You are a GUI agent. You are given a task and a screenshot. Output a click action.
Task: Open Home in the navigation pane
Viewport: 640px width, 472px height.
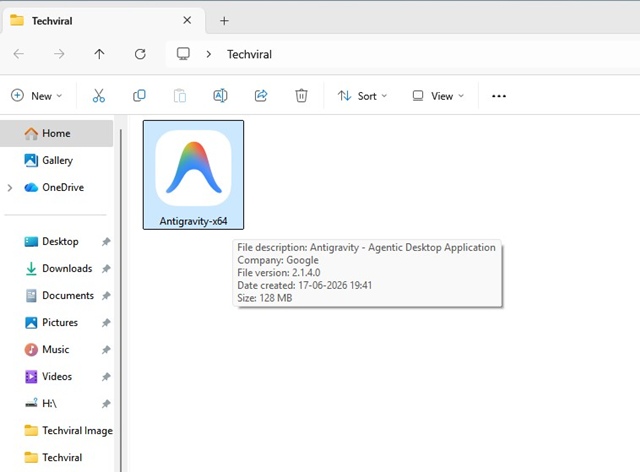pyautogui.click(x=56, y=133)
